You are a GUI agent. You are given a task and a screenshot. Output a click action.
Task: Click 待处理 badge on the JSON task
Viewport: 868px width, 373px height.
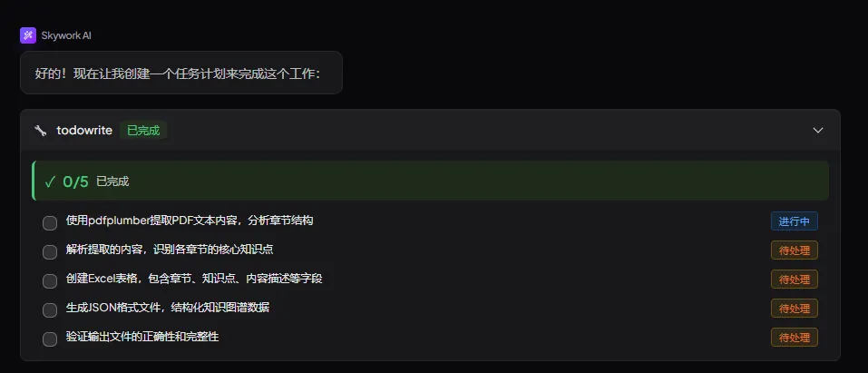(x=795, y=309)
